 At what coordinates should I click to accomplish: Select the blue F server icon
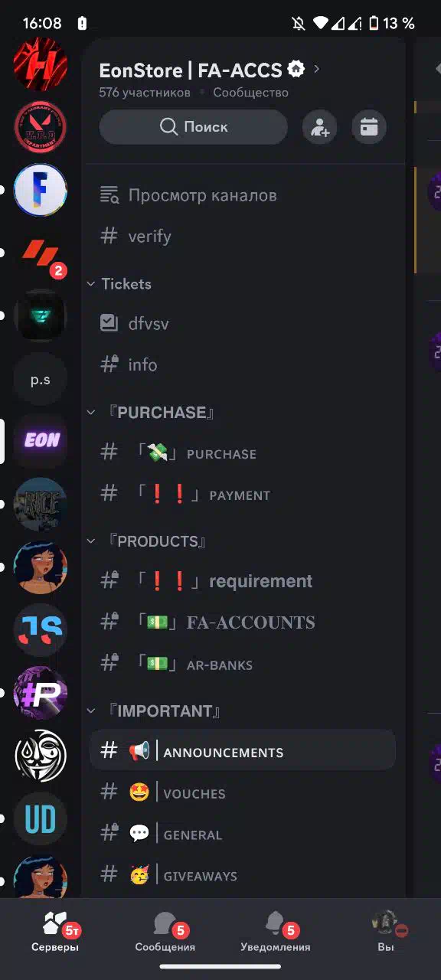(x=41, y=190)
